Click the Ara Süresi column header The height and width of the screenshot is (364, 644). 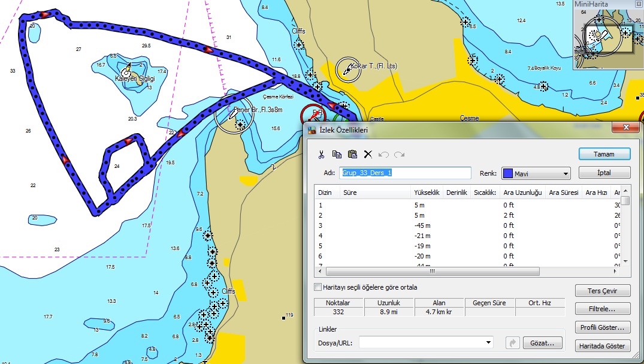[x=564, y=192]
